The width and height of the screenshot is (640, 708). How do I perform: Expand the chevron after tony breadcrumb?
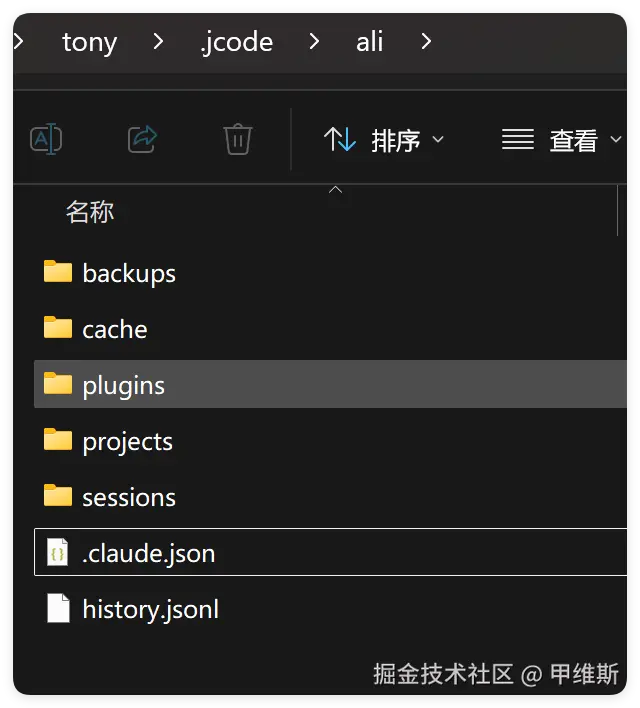point(158,42)
